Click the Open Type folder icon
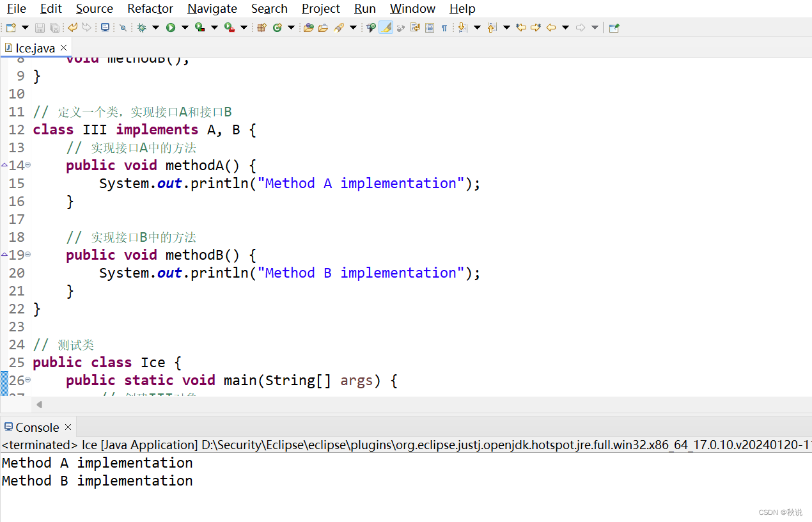Viewport: 812px width, 522px height. [x=309, y=28]
